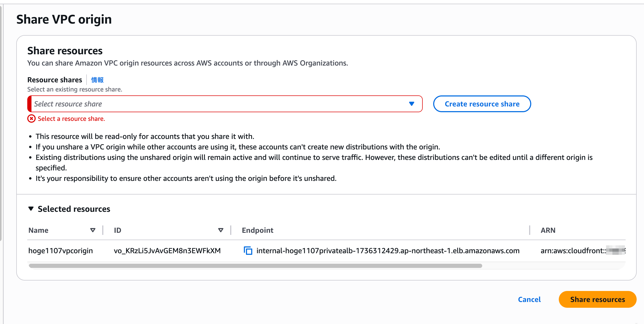
Task: Copy the endpoint using copy icon
Action: point(248,251)
